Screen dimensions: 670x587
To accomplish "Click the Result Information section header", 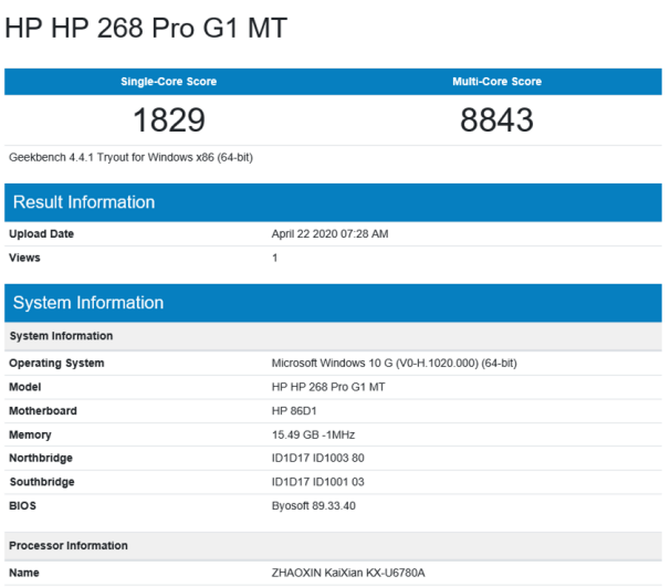I will pos(84,202).
